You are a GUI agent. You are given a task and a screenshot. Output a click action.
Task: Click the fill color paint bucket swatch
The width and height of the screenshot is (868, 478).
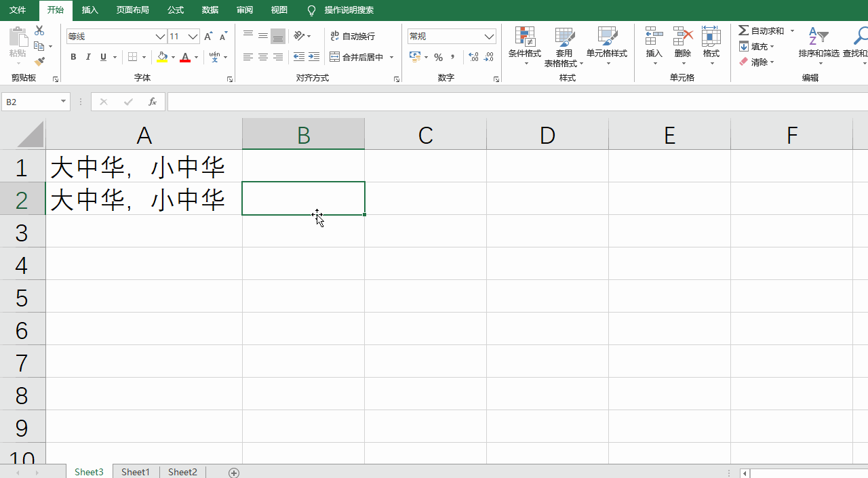(162, 57)
